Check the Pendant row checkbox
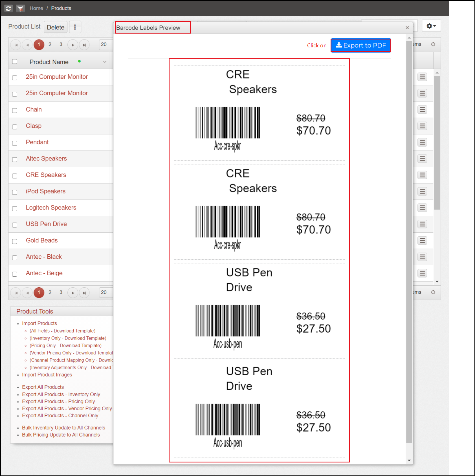 15,143
